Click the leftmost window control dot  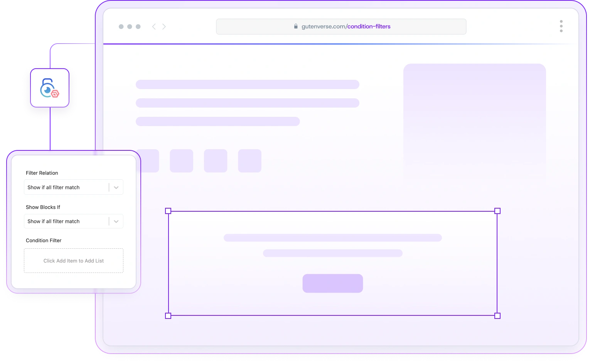[x=121, y=27]
